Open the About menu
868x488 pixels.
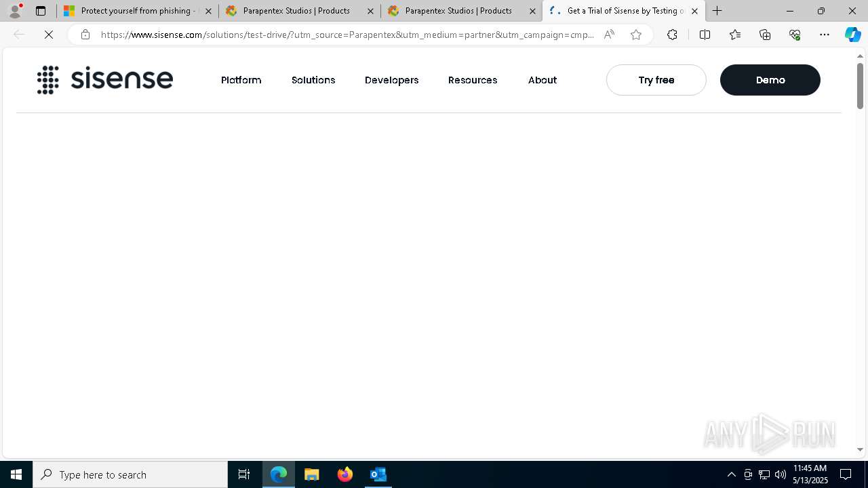pos(542,80)
